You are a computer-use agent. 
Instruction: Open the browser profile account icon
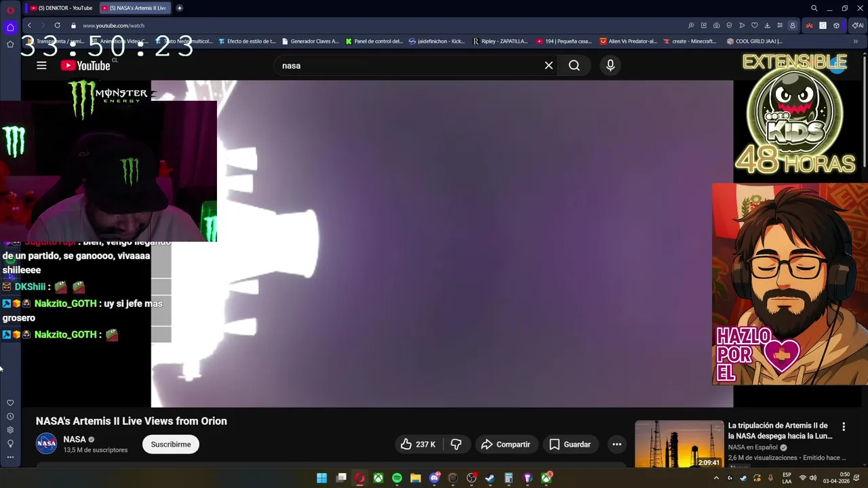[x=792, y=26]
